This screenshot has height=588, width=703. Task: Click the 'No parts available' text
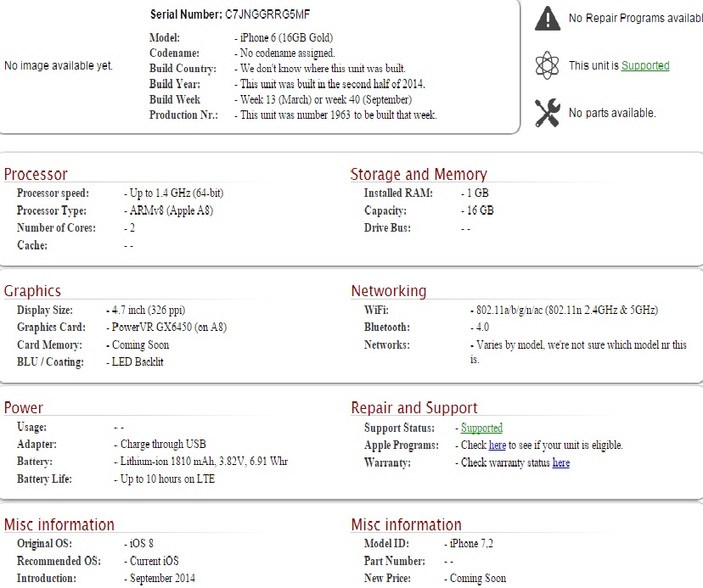(612, 113)
